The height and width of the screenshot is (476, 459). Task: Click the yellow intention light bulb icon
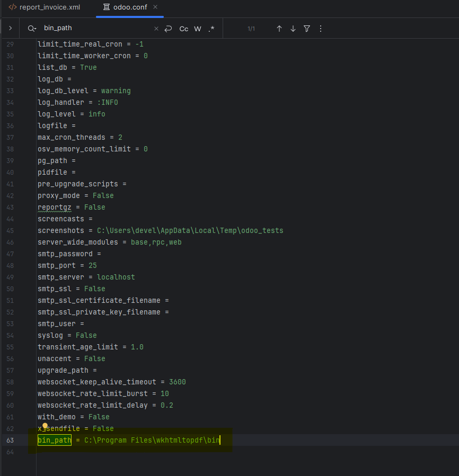click(45, 426)
